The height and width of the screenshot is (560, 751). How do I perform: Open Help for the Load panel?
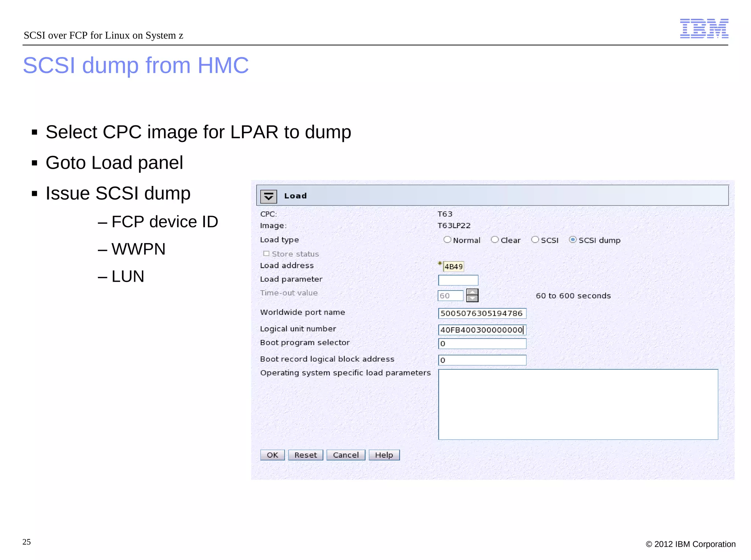(384, 455)
